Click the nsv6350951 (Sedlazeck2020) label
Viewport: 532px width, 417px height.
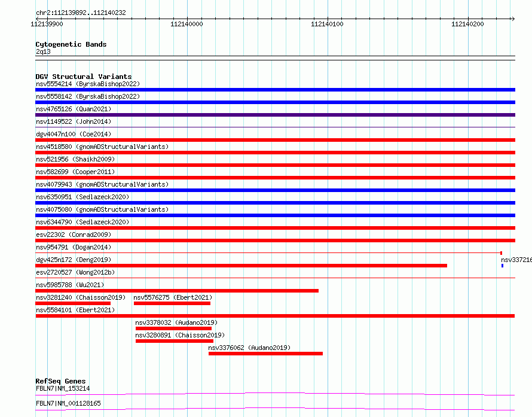click(x=82, y=197)
